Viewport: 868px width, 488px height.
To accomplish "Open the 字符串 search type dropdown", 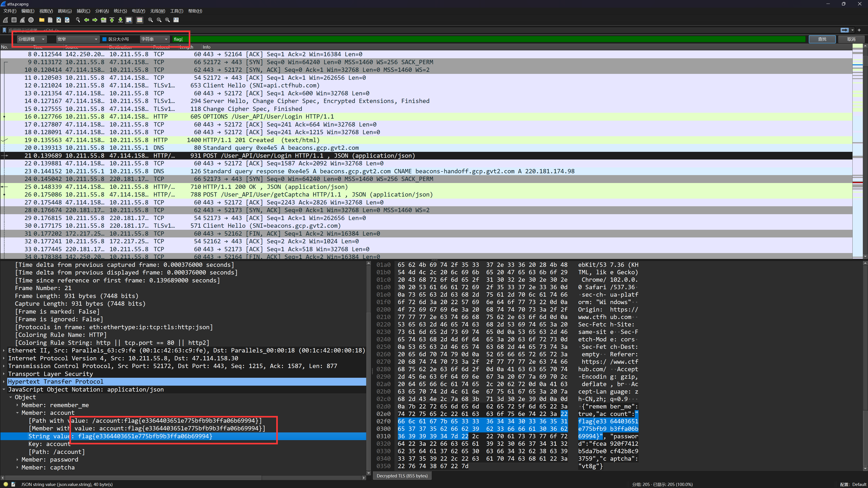I will pyautogui.click(x=154, y=39).
